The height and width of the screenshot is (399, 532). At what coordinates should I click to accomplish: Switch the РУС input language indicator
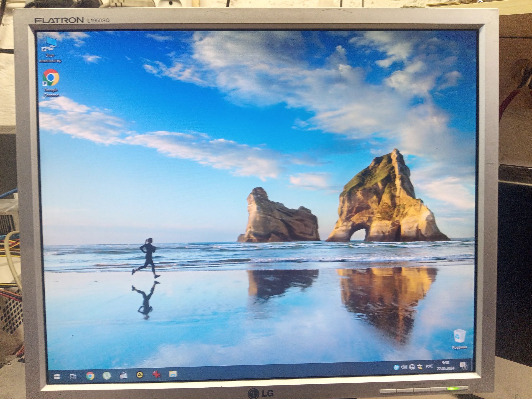pos(429,366)
